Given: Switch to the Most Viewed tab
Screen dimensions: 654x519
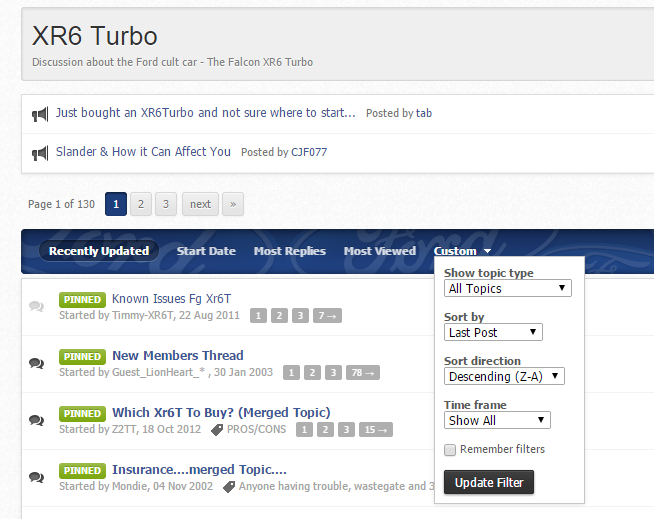Looking at the screenshot, I should (x=380, y=251).
